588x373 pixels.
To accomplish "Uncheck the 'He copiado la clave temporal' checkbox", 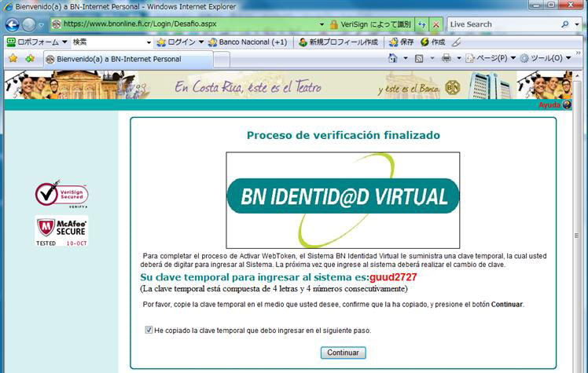I will (x=149, y=330).
